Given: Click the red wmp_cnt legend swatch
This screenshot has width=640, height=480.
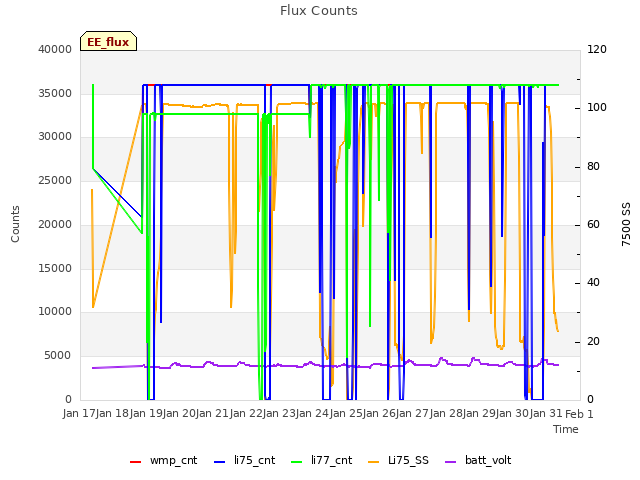Looking at the screenshot, I should [x=135, y=462].
